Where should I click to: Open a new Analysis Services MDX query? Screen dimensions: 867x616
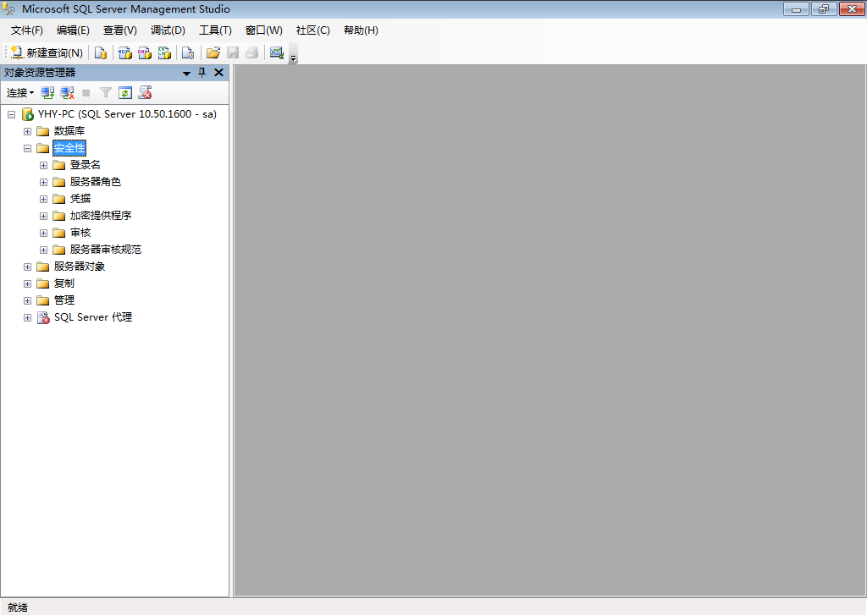click(125, 52)
